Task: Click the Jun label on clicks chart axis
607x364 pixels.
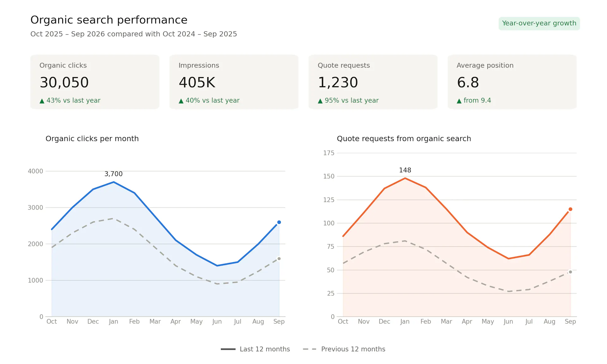Action: point(217,321)
